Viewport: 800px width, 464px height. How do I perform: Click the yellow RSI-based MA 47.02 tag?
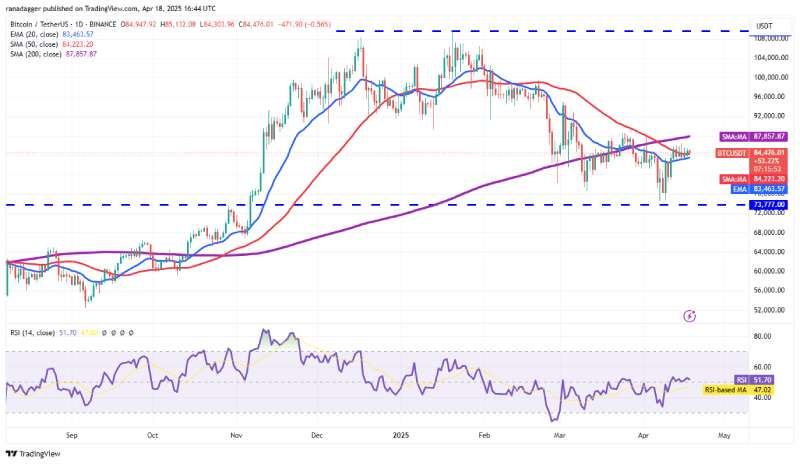[739, 390]
